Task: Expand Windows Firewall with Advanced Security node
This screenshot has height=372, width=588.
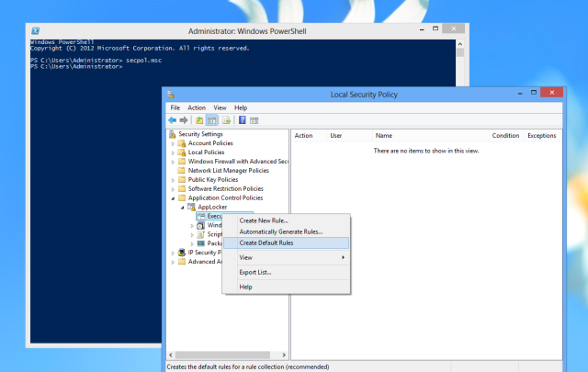Action: 173,162
